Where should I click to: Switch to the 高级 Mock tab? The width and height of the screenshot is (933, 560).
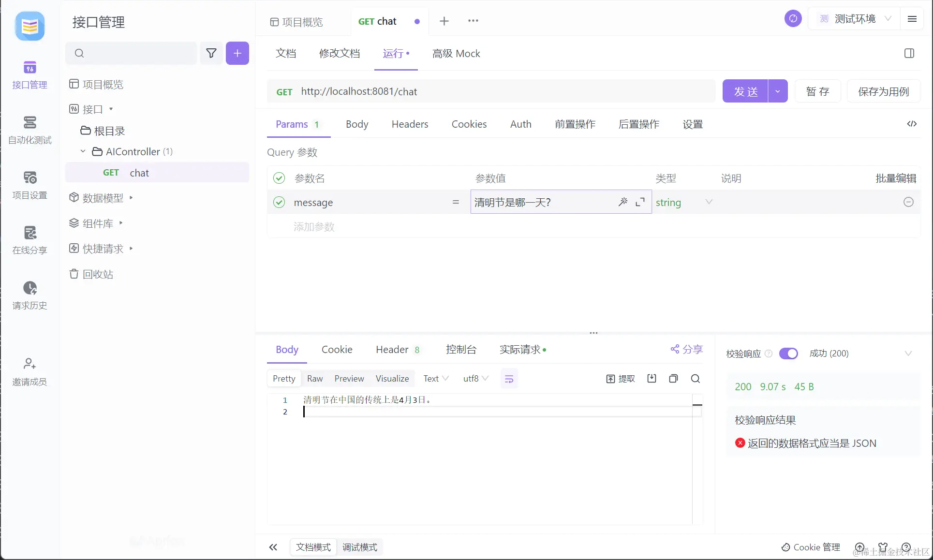tap(456, 54)
